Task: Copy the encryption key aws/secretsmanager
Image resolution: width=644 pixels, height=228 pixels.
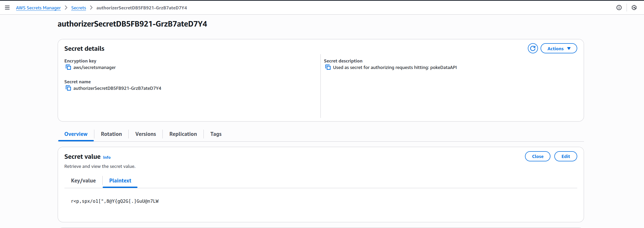Action: [x=68, y=67]
